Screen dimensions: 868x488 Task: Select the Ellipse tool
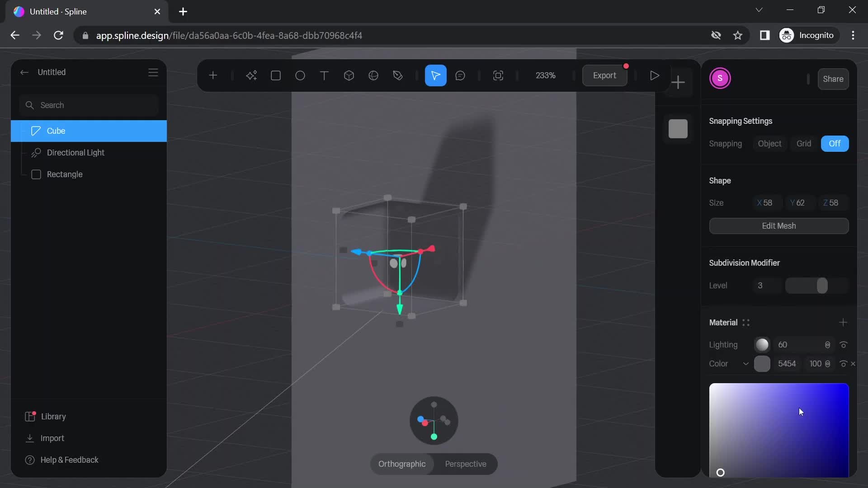[x=300, y=75]
